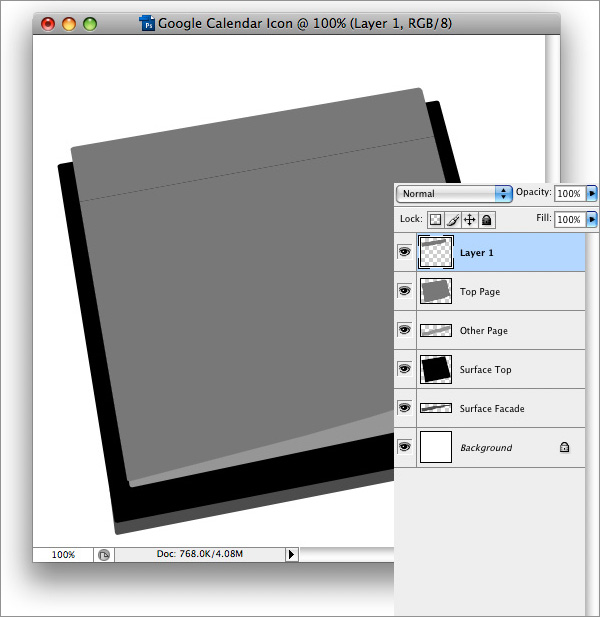This screenshot has height=617, width=600.
Task: Click the zoom 100% field in status bar
Action: 63,555
